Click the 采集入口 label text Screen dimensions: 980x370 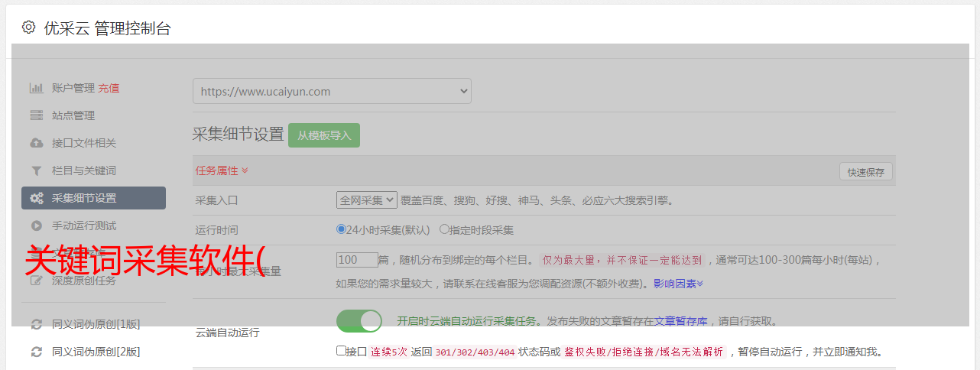217,201
